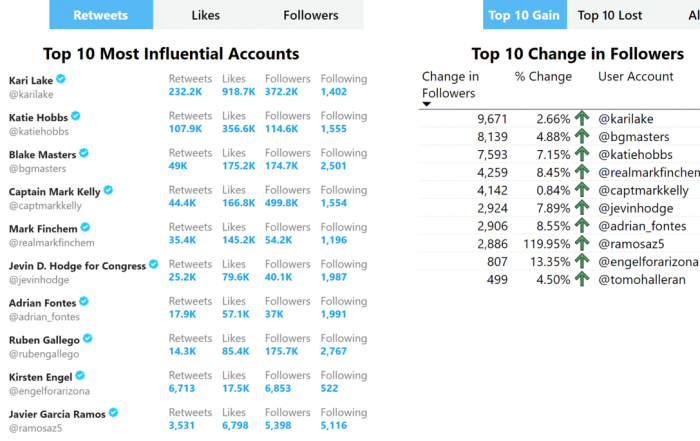700x441 pixels.
Task: Click the green up arrow for @karilake row
Action: point(582,118)
